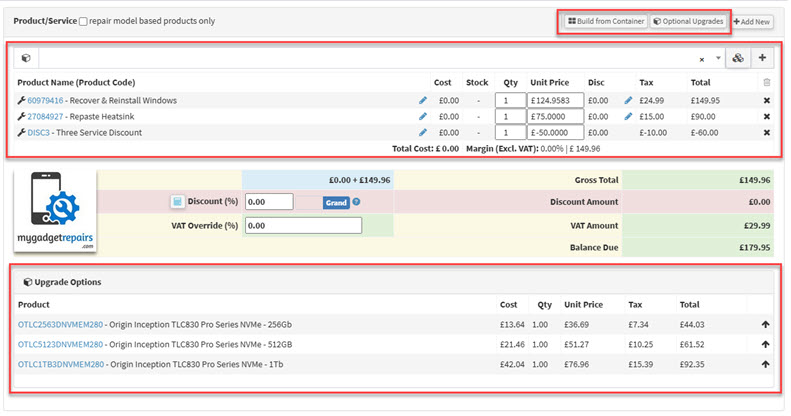The image size is (791, 416).
Task: Click the cubes icon beside product search
Action: click(x=738, y=58)
